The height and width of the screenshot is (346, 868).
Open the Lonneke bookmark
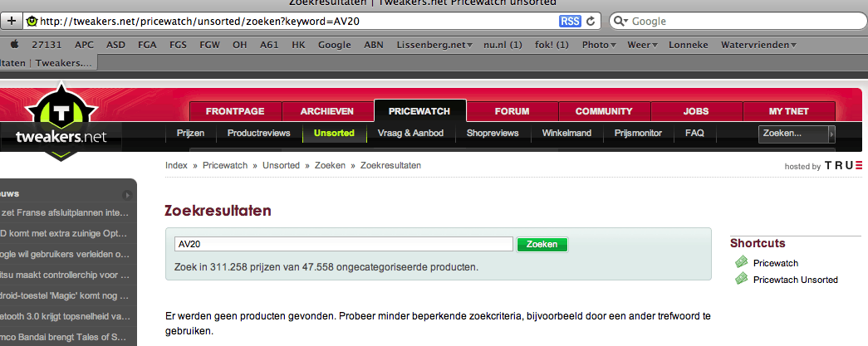[688, 45]
